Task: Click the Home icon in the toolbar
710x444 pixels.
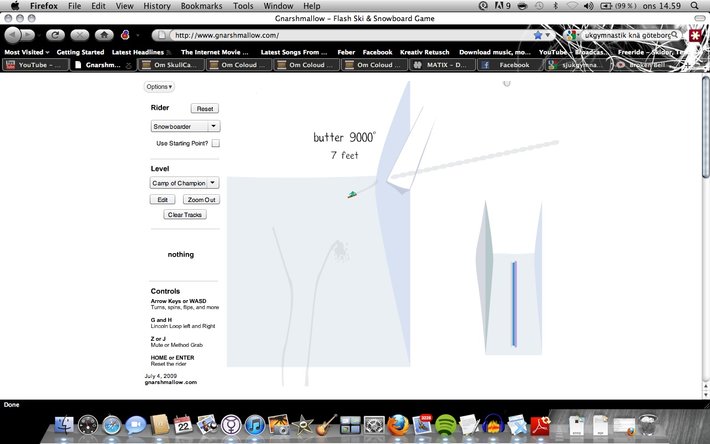Action: pos(103,34)
